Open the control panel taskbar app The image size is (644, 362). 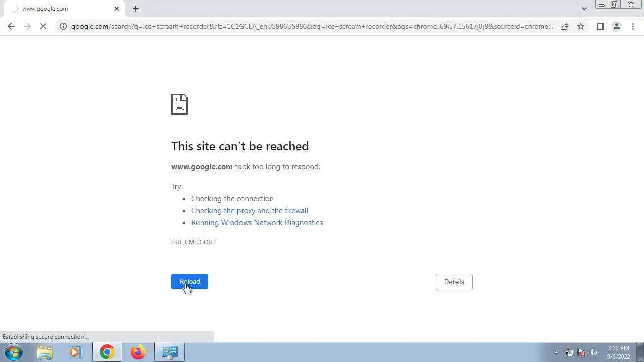click(x=170, y=352)
